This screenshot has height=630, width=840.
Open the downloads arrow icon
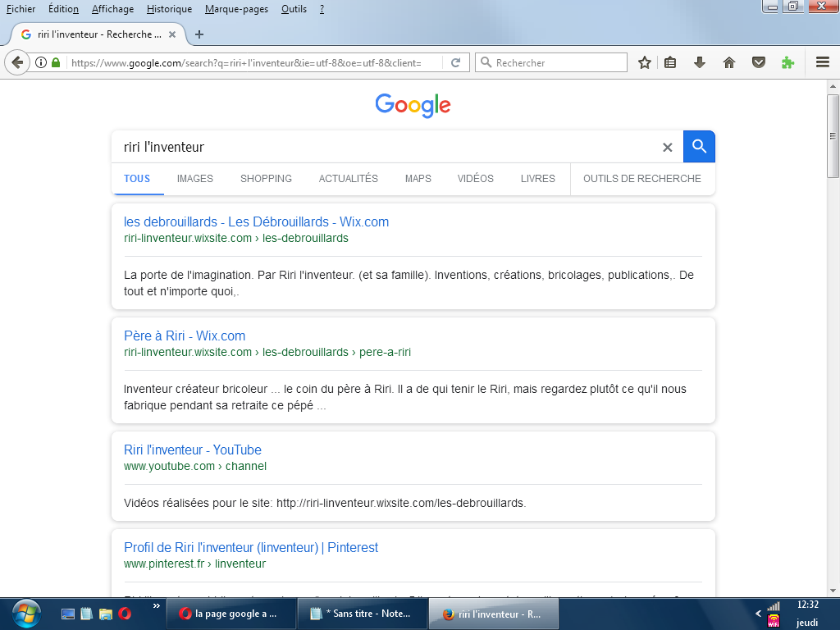[x=699, y=62]
